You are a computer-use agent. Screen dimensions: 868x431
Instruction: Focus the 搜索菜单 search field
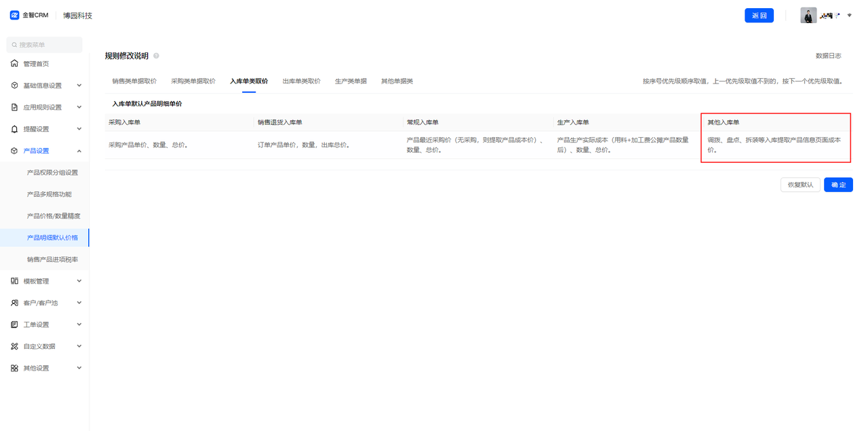tap(45, 45)
